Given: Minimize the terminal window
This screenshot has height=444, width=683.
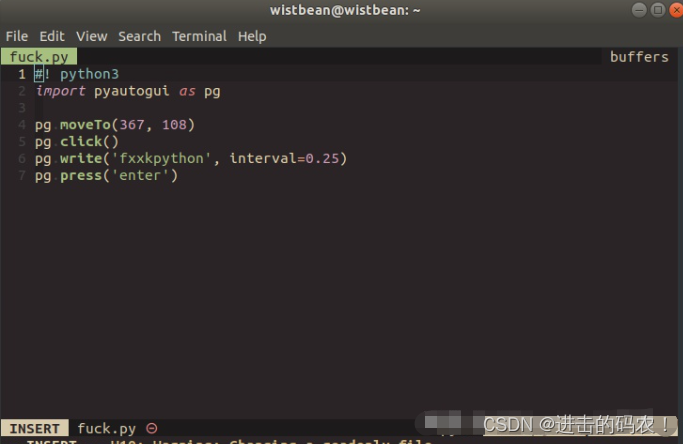Looking at the screenshot, I should click(x=639, y=10).
